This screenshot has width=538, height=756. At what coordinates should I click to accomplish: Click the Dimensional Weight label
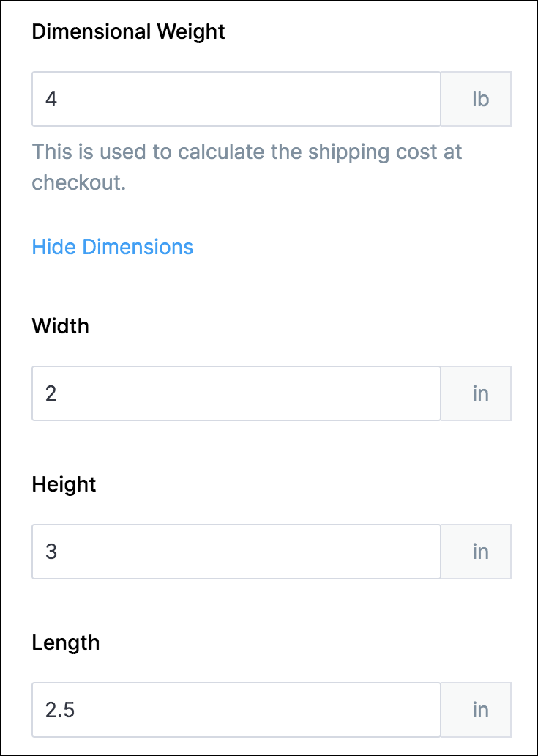(129, 32)
